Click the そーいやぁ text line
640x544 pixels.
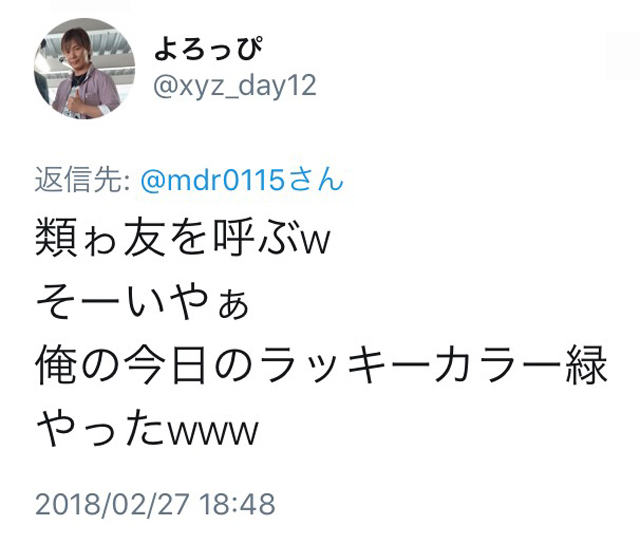click(142, 301)
